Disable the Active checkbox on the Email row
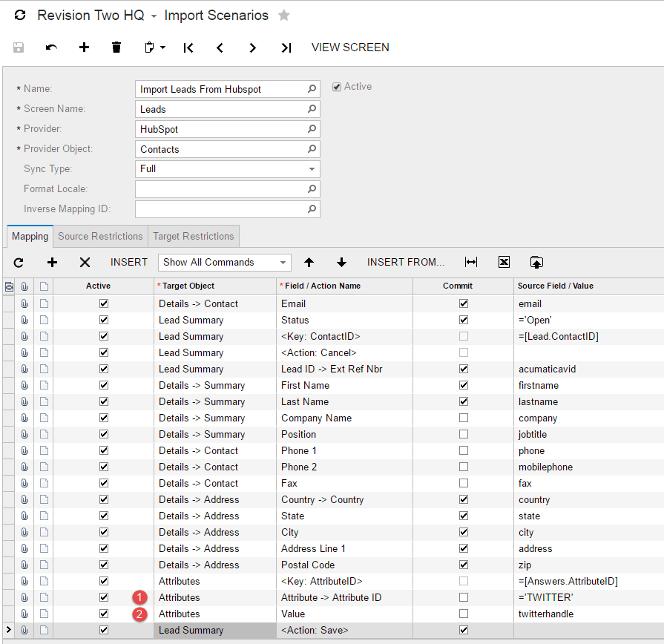 click(x=103, y=303)
